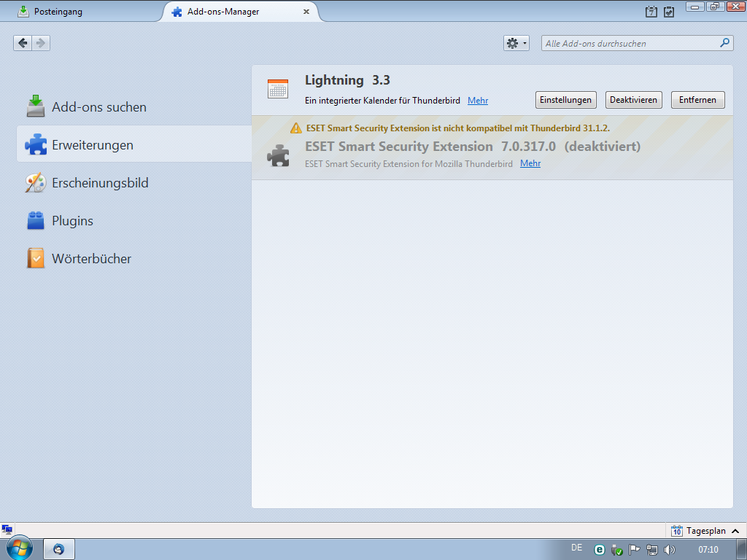
Task: Click the magnifier search icon
Action: (724, 43)
